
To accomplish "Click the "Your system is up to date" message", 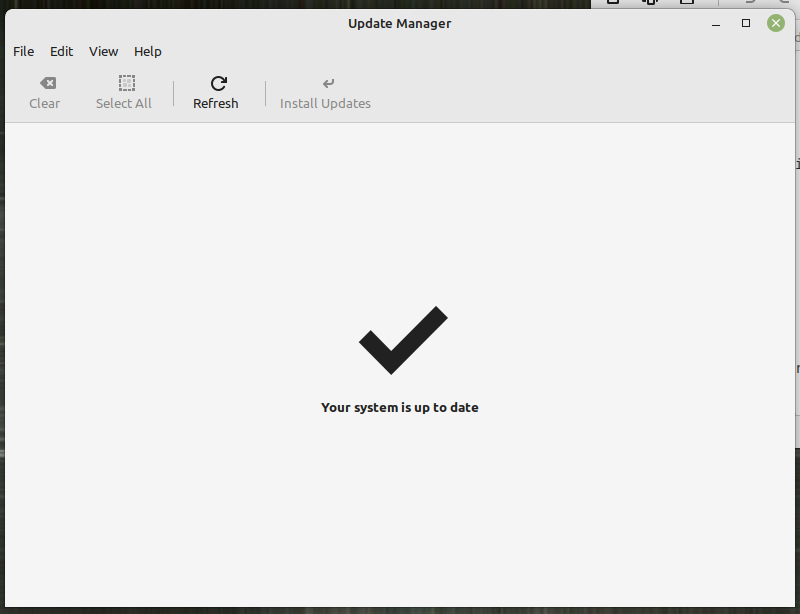I will pyautogui.click(x=400, y=407).
